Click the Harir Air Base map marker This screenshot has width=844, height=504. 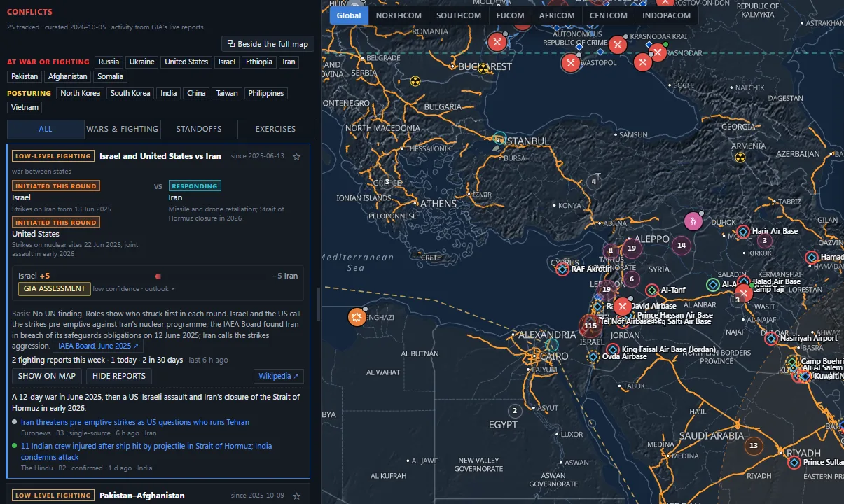point(743,232)
